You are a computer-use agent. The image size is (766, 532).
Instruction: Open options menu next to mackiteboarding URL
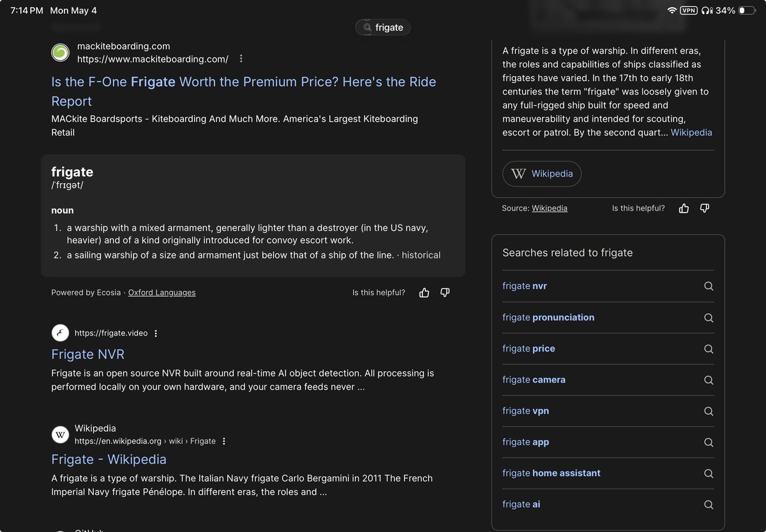tap(241, 59)
